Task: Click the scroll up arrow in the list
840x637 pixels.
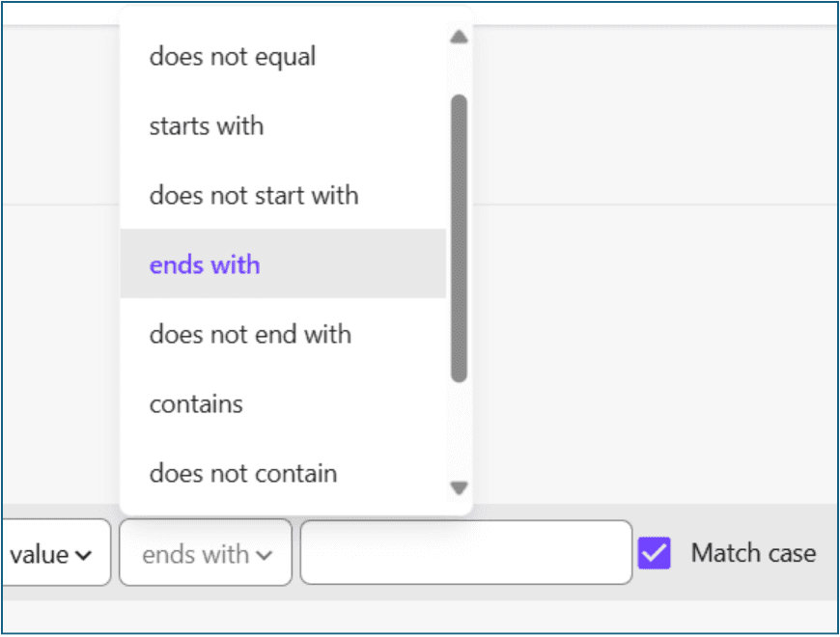Action: click(x=460, y=38)
